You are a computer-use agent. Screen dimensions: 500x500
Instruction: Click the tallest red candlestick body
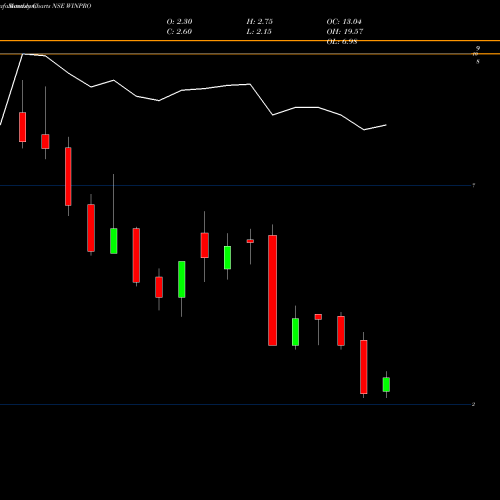272,290
